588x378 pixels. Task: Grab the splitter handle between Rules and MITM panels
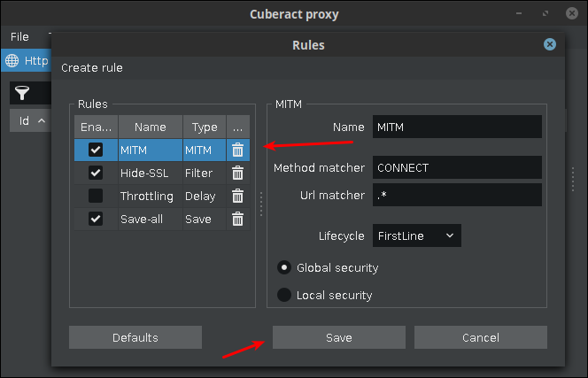tap(261, 204)
